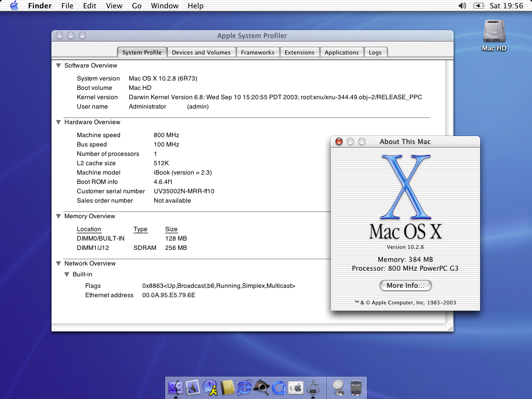532x399 pixels.
Task: Switch to the Devices and Volumes tab
Action: [x=201, y=52]
